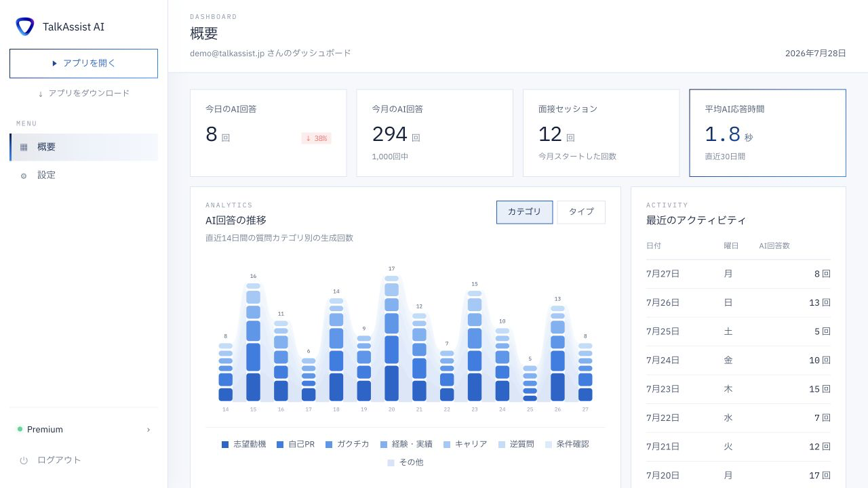Click the 7月20日 activity row date
This screenshot has height=488, width=868.
[663, 476]
